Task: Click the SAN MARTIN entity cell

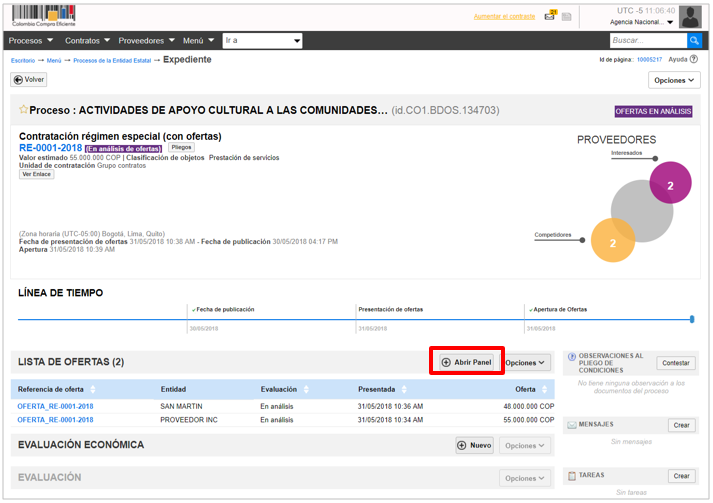Action: point(181,406)
